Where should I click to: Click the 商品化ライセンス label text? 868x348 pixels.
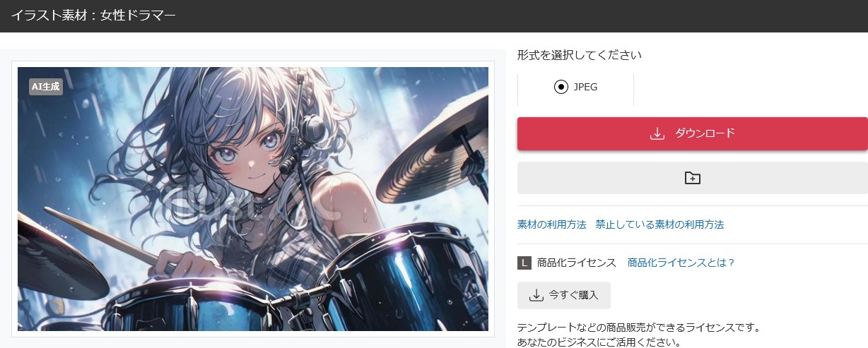[x=577, y=263]
